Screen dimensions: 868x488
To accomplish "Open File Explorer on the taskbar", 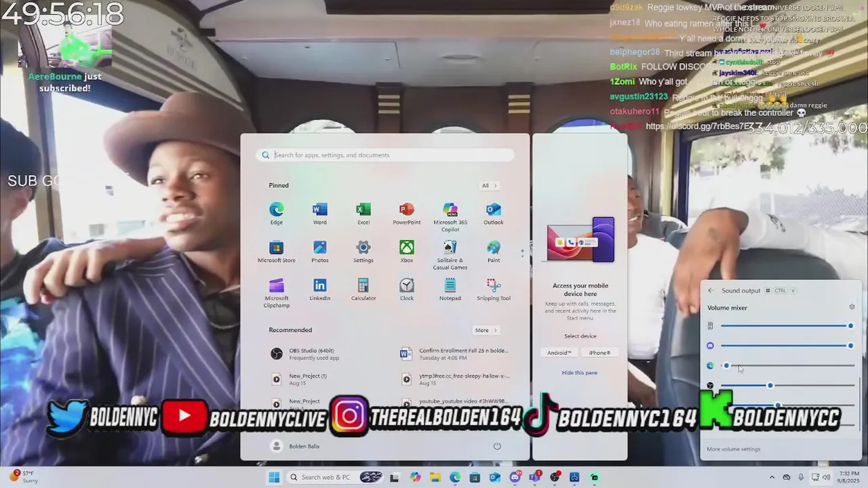I will coord(435,477).
